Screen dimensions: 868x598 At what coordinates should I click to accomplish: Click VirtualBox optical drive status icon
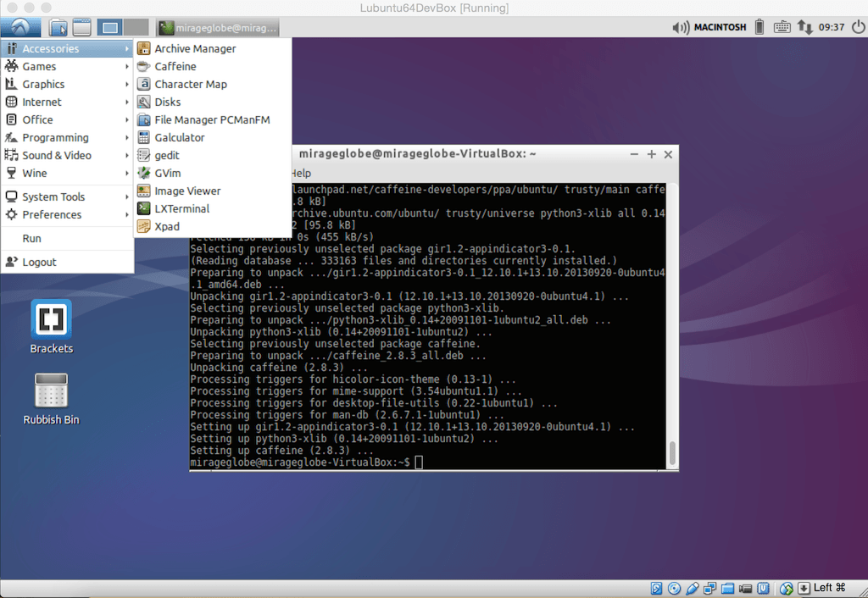(x=674, y=588)
